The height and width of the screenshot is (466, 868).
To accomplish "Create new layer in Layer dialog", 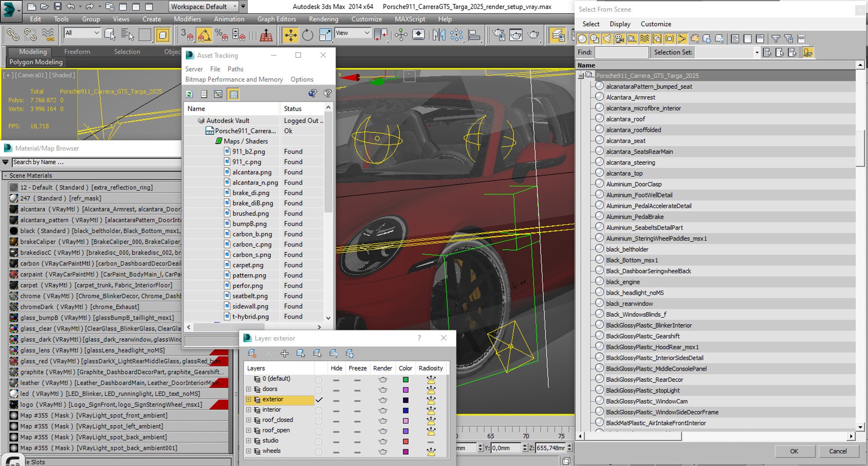I will click(x=252, y=353).
